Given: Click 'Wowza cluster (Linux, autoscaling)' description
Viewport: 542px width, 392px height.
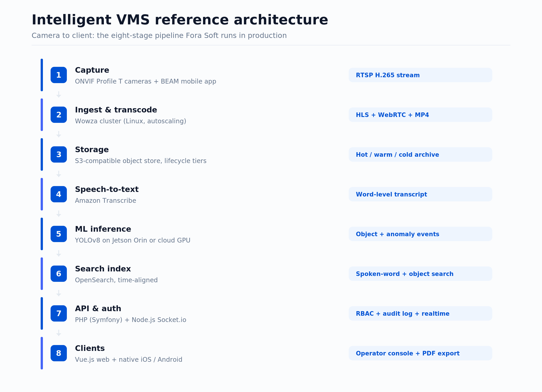Looking at the screenshot, I should pyautogui.click(x=131, y=121).
